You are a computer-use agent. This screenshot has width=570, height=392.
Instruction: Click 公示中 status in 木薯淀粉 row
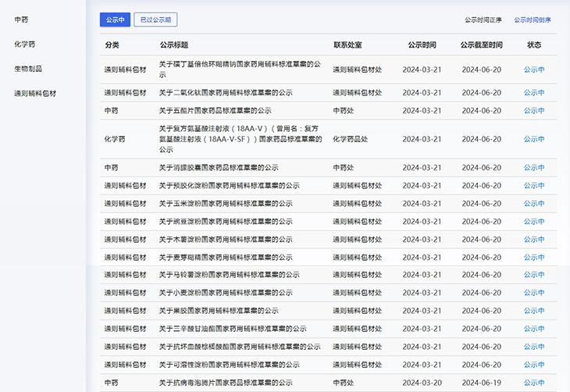(534, 239)
